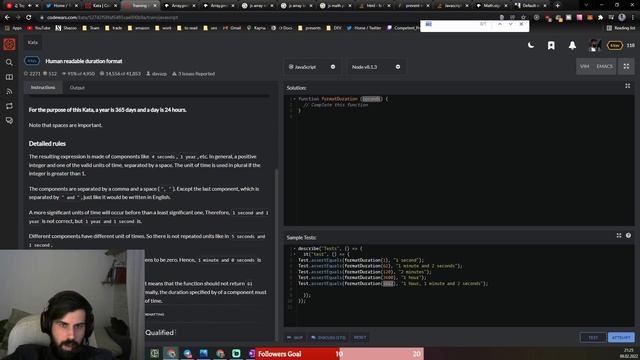The width and height of the screenshot is (640, 360).
Task: Open the Node v8.1.3 version dropdown
Action: [x=376, y=67]
